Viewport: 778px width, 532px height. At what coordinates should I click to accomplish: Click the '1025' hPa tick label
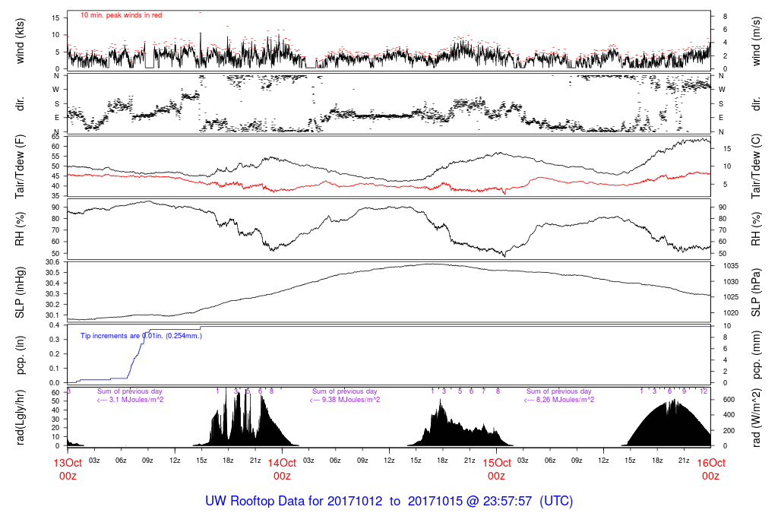[731, 297]
